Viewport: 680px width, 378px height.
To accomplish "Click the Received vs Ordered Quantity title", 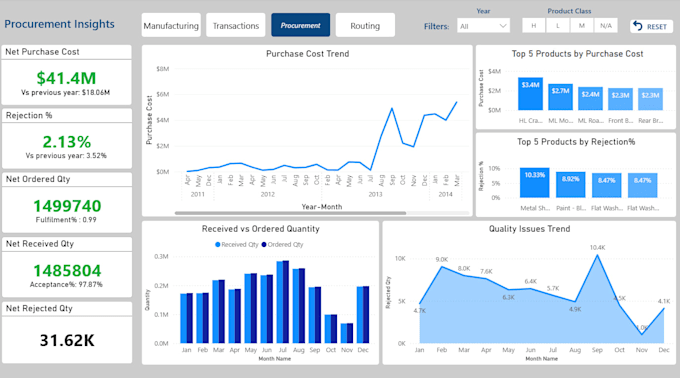I will point(261,229).
